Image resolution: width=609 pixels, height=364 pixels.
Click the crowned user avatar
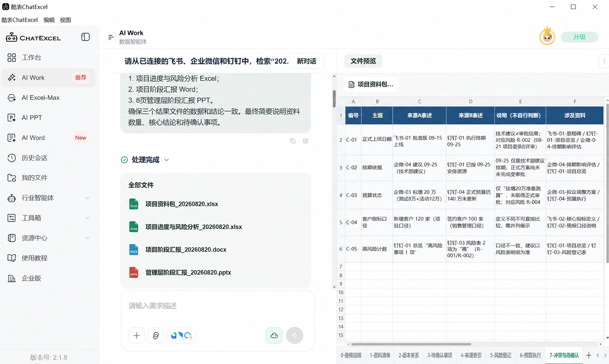pyautogui.click(x=547, y=36)
